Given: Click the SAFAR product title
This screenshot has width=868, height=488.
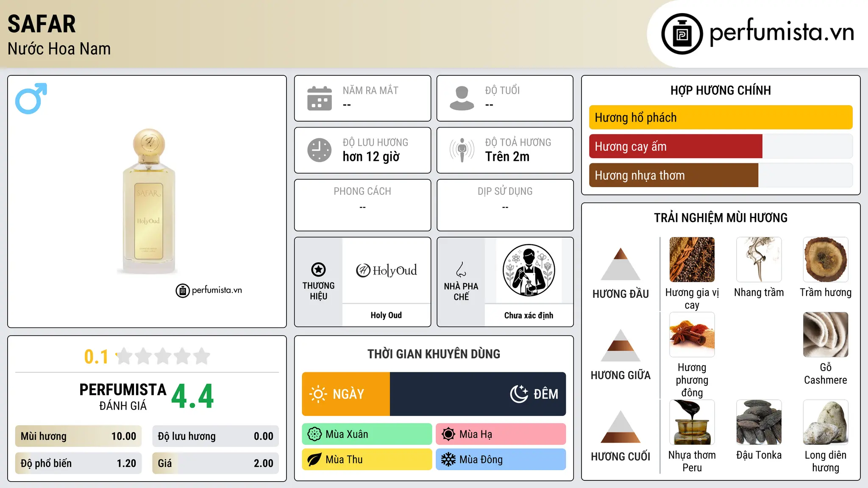Looking at the screenshot, I should [x=42, y=24].
